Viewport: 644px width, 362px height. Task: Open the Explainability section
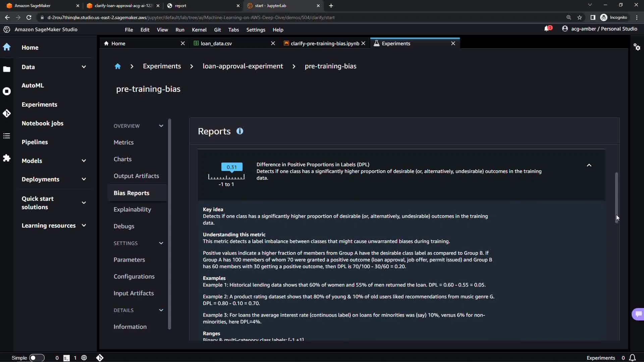point(132,209)
